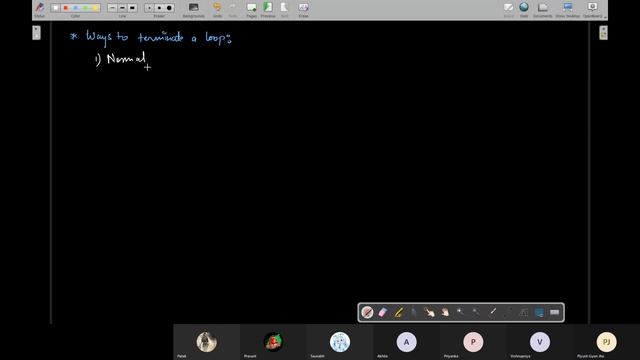Choose the thin line width
This screenshot has width=640, height=360.
[x=112, y=8]
